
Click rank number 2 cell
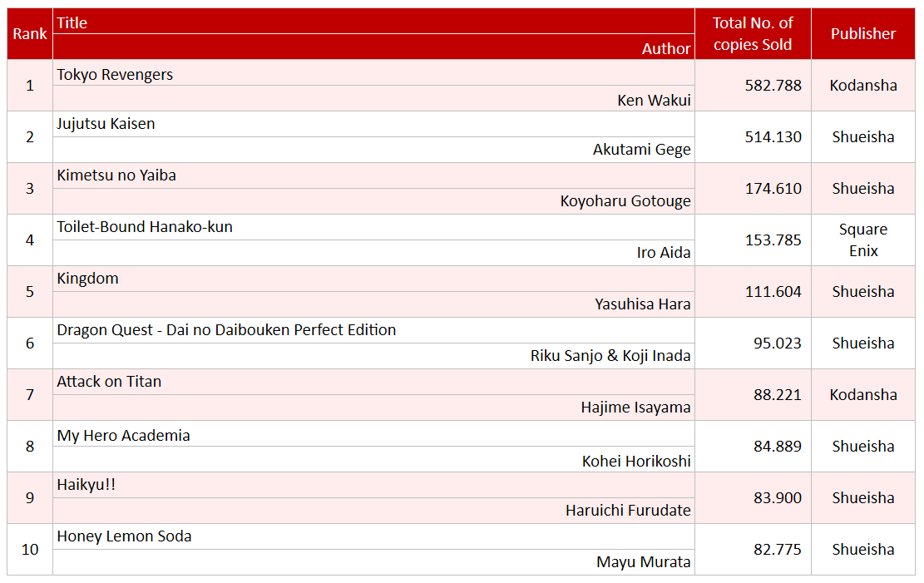30,136
